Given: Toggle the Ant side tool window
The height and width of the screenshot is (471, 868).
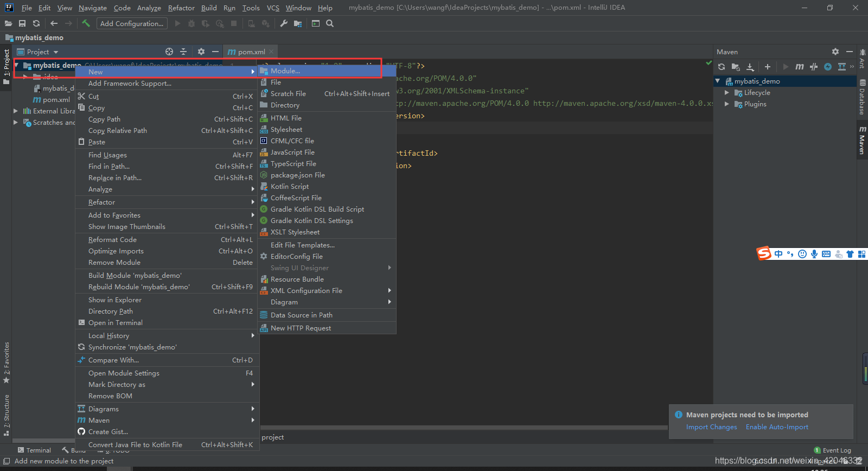Looking at the screenshot, I should (x=862, y=59).
